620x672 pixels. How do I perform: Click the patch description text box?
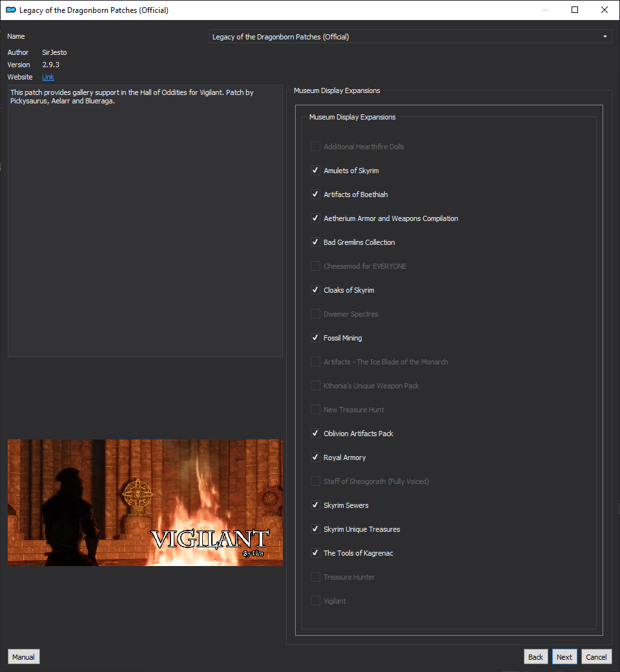click(x=145, y=221)
